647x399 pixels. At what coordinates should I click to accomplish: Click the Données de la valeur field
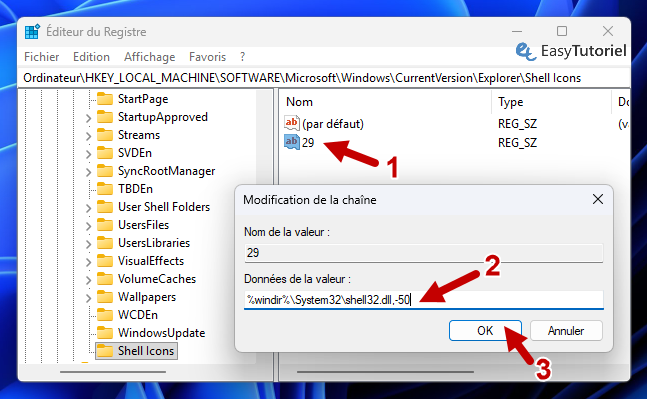click(x=424, y=300)
